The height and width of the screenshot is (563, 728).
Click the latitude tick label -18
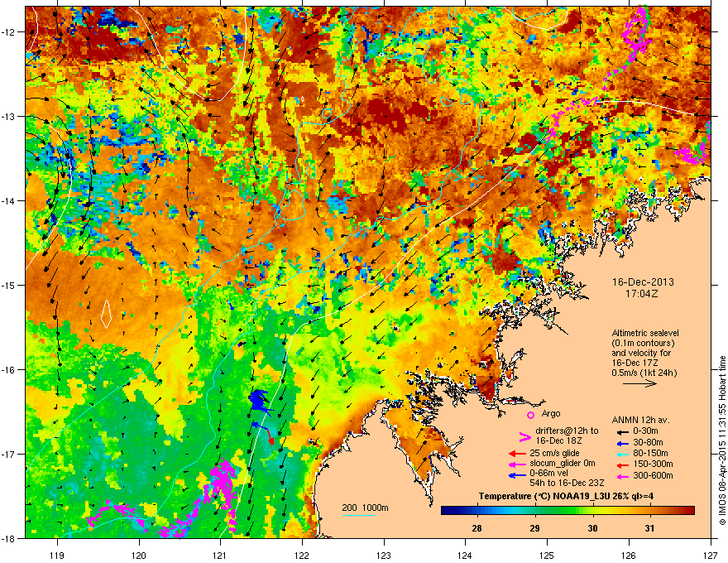pyautogui.click(x=8, y=538)
